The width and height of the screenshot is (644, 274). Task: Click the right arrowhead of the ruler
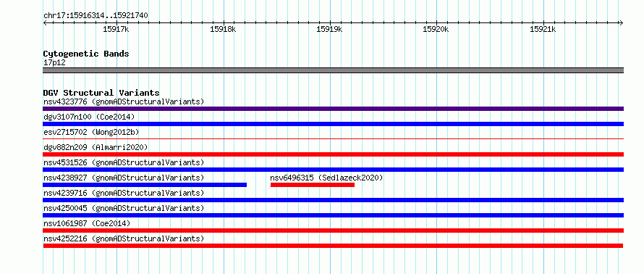[621, 23]
